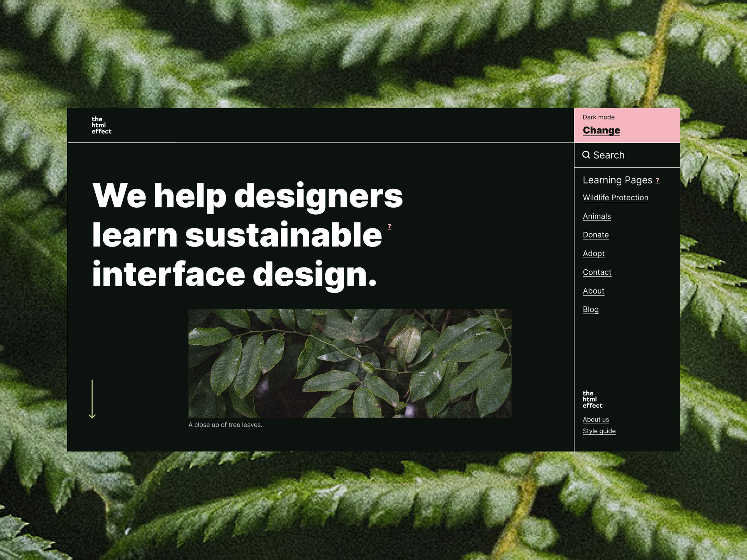Navigate to Contact
Viewport: 747px width, 560px height.
(x=597, y=272)
